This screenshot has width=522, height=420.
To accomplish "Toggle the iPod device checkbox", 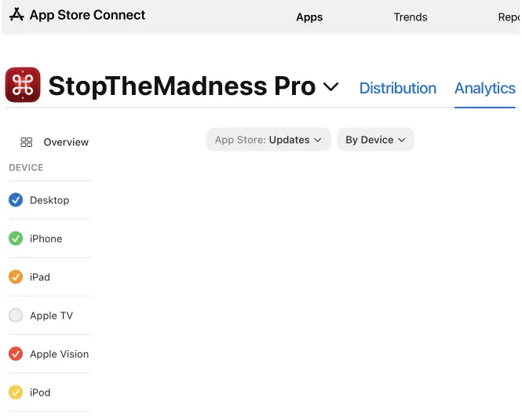I will tap(16, 393).
